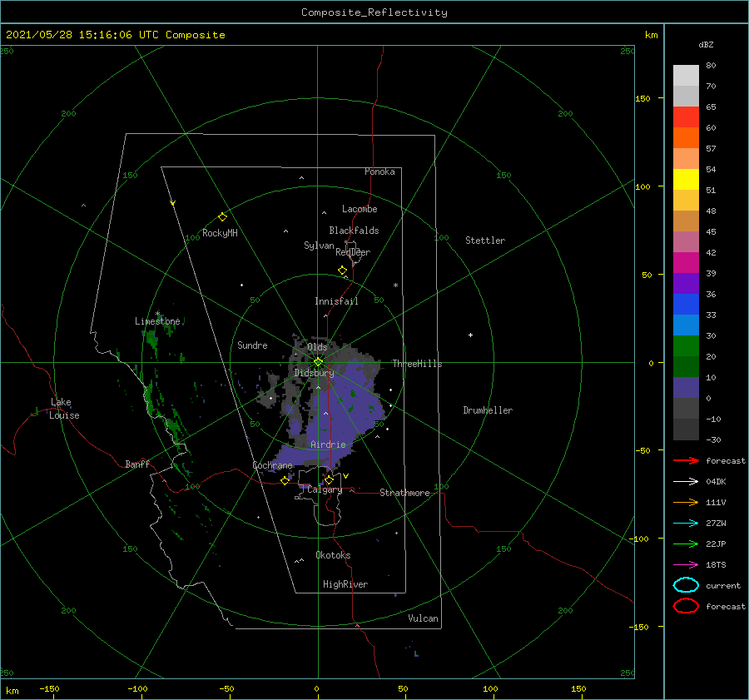
Task: Click the Blackfalds label
Action: [x=354, y=231]
